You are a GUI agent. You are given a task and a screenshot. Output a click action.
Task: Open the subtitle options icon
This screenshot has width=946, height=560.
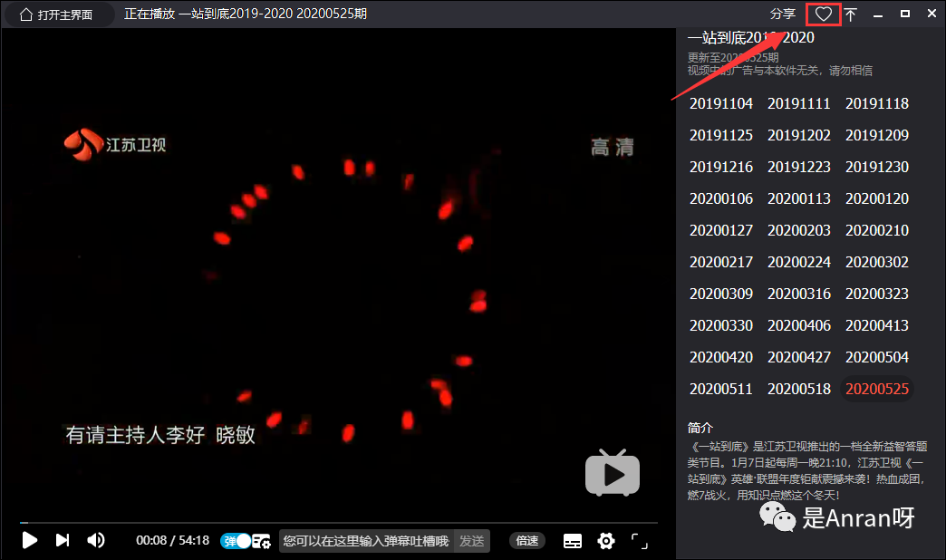coord(573,541)
